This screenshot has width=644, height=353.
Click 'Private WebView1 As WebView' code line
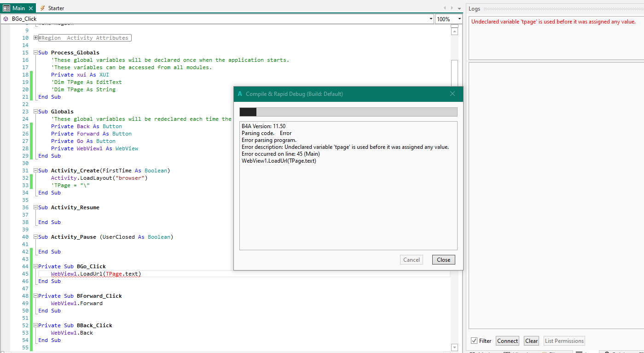tap(95, 148)
